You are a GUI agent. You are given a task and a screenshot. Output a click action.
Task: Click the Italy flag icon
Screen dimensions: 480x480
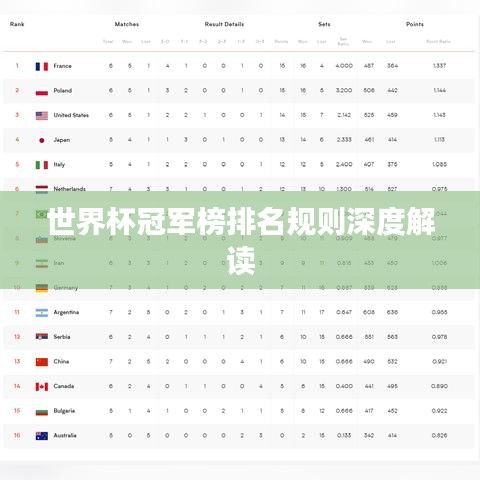click(x=42, y=165)
